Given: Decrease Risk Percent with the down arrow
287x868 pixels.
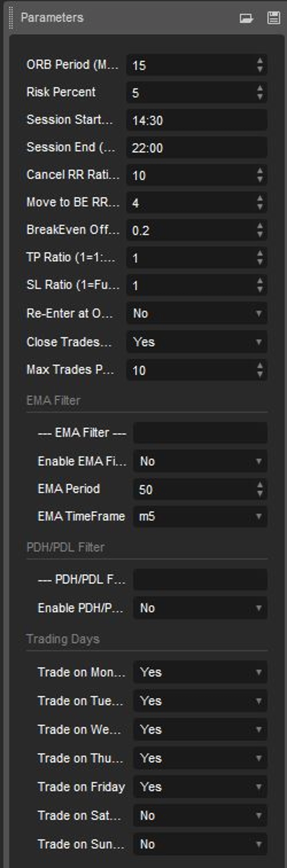Looking at the screenshot, I should (x=260, y=96).
